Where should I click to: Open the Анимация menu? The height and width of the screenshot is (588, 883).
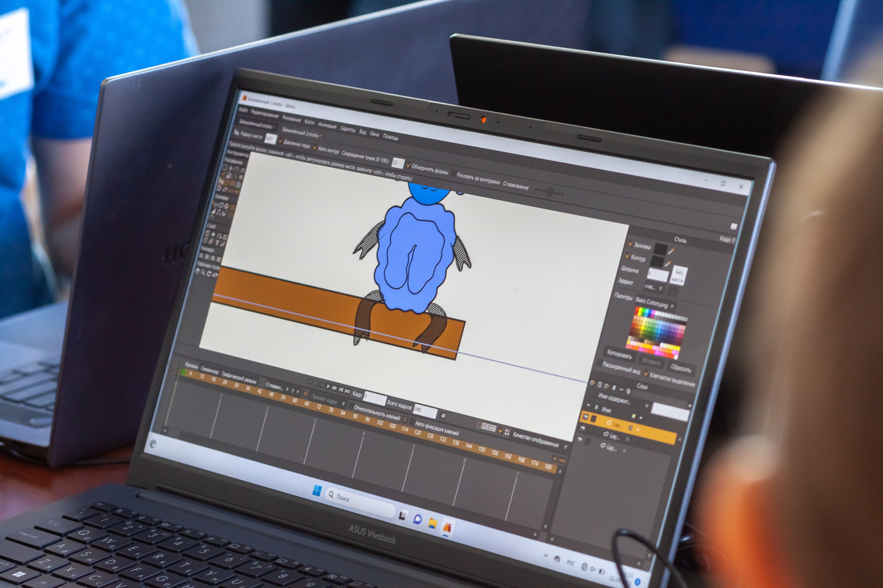pyautogui.click(x=327, y=125)
